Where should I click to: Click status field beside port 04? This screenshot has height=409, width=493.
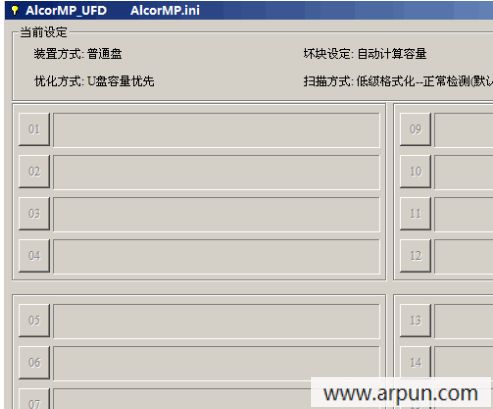[216, 256]
